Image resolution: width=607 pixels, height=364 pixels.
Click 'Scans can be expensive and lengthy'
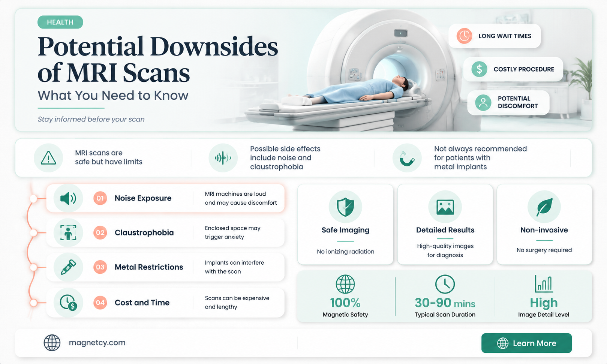(x=237, y=303)
